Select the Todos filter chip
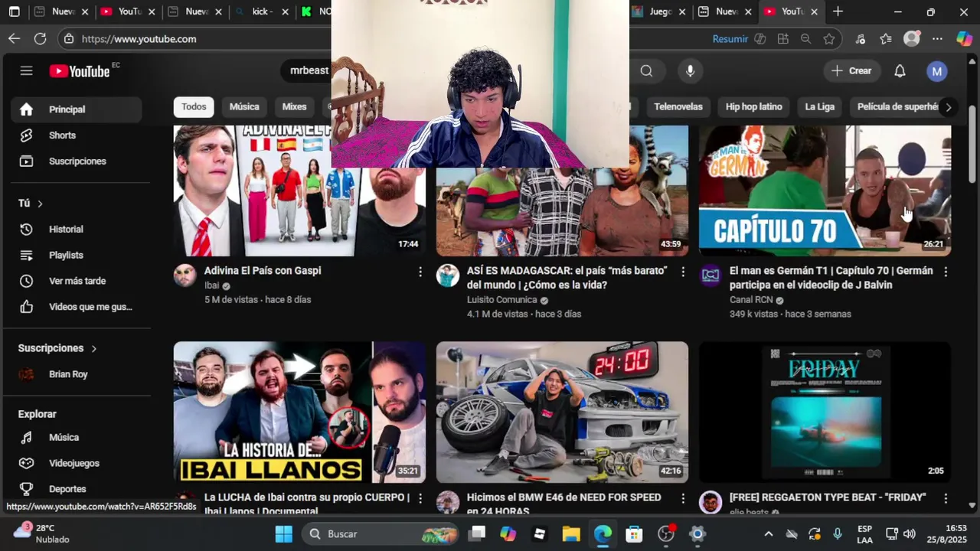The width and height of the screenshot is (980, 551). point(194,107)
